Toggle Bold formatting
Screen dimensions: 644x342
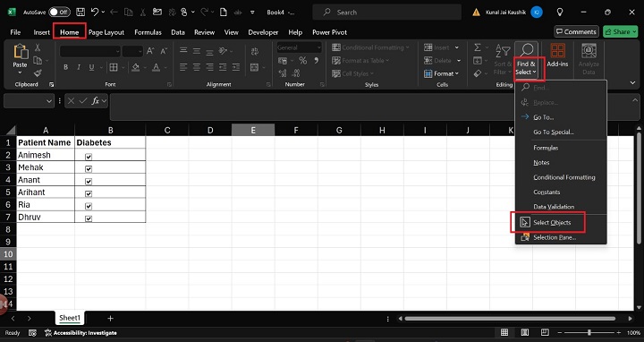pos(65,67)
